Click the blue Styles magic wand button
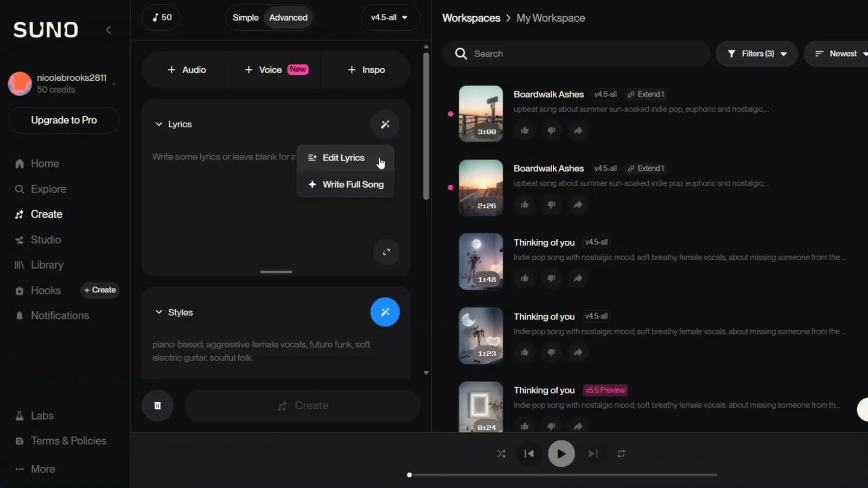The height and width of the screenshot is (488, 868). 385,312
